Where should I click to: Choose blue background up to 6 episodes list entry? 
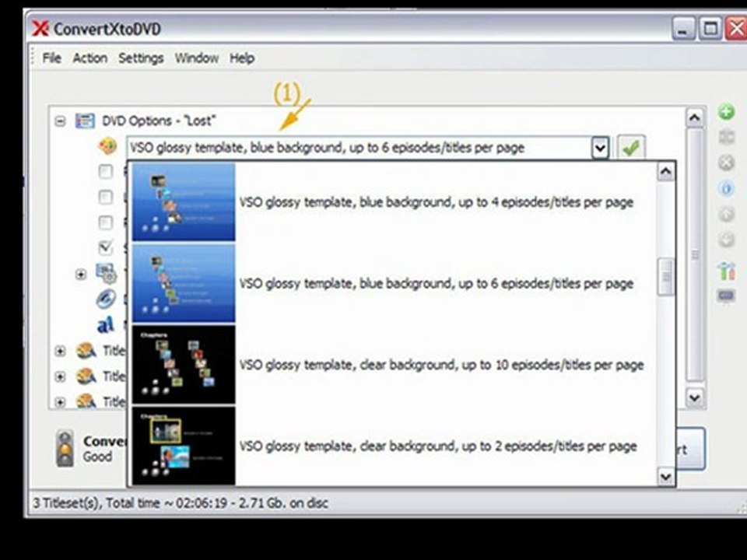point(394,283)
